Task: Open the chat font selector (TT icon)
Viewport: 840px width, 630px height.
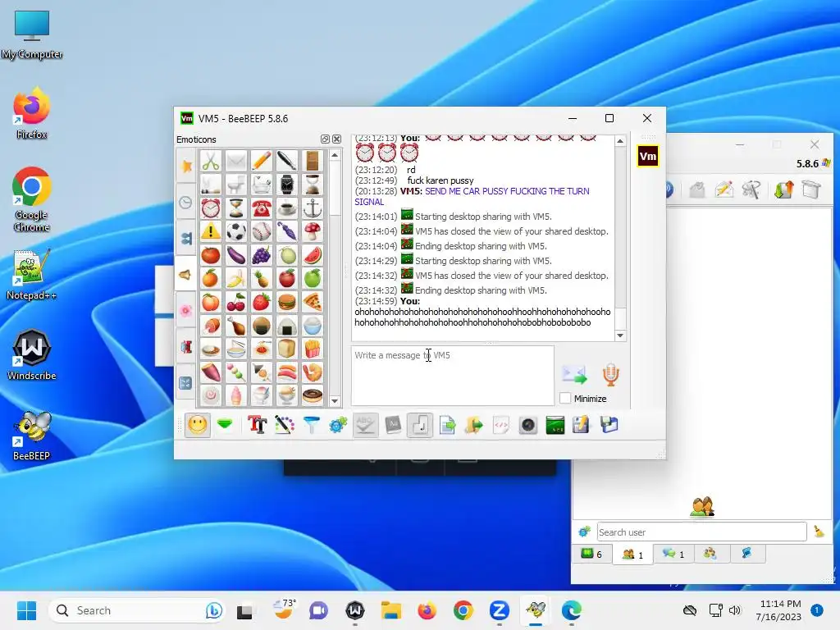Action: (257, 426)
